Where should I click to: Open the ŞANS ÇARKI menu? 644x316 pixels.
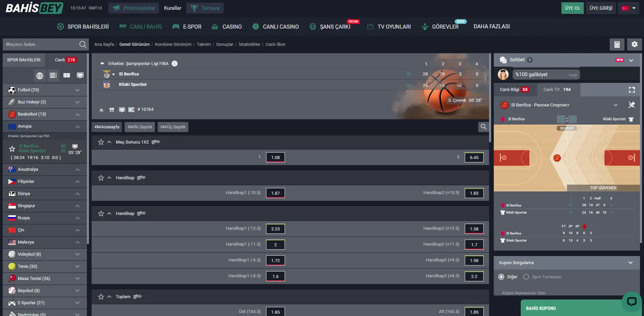[x=330, y=27]
